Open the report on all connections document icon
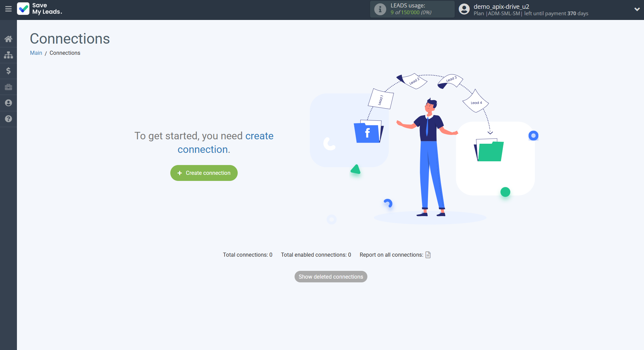644x350 pixels. (428, 255)
